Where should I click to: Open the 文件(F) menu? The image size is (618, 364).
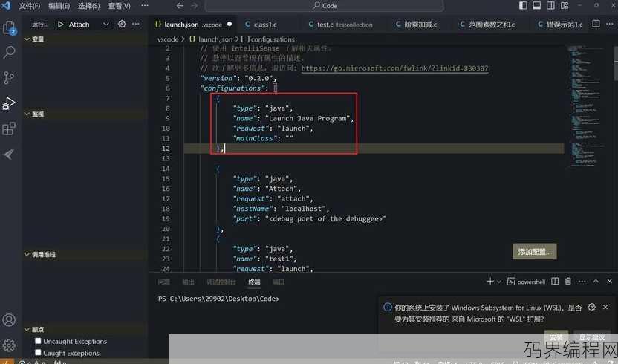30,6
